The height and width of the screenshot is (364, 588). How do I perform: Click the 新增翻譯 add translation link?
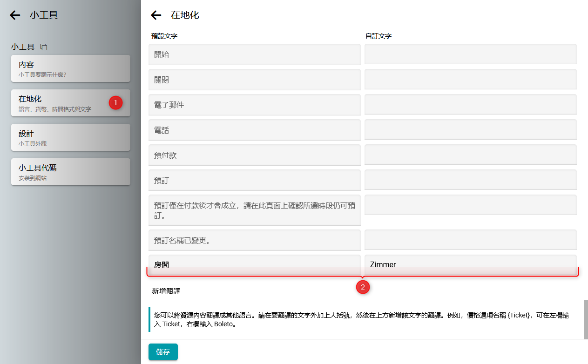[x=166, y=291]
